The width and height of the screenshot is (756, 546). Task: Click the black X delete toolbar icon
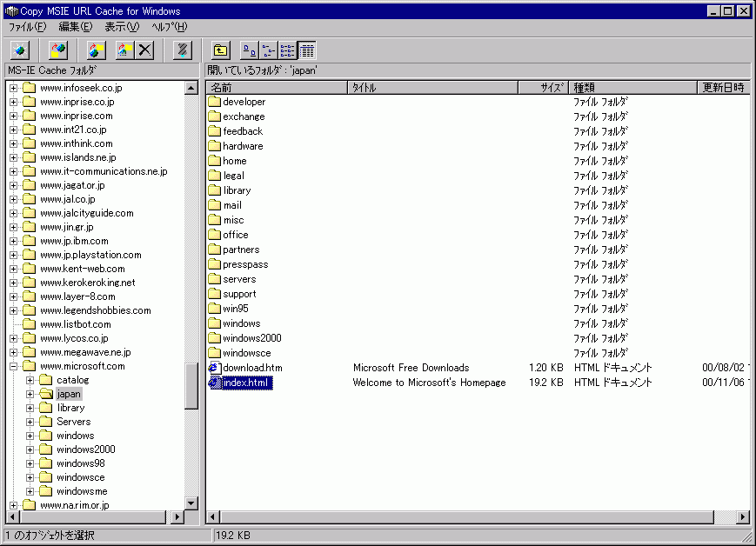[144, 50]
